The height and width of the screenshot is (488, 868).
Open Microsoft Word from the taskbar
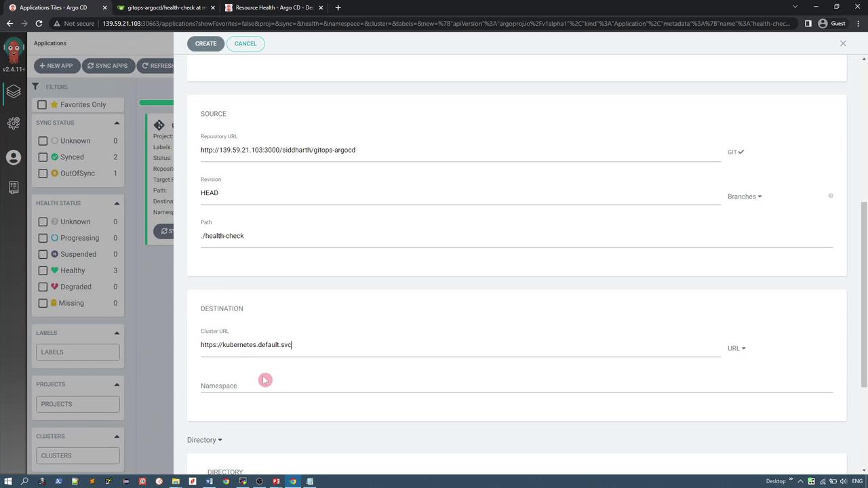click(x=209, y=481)
